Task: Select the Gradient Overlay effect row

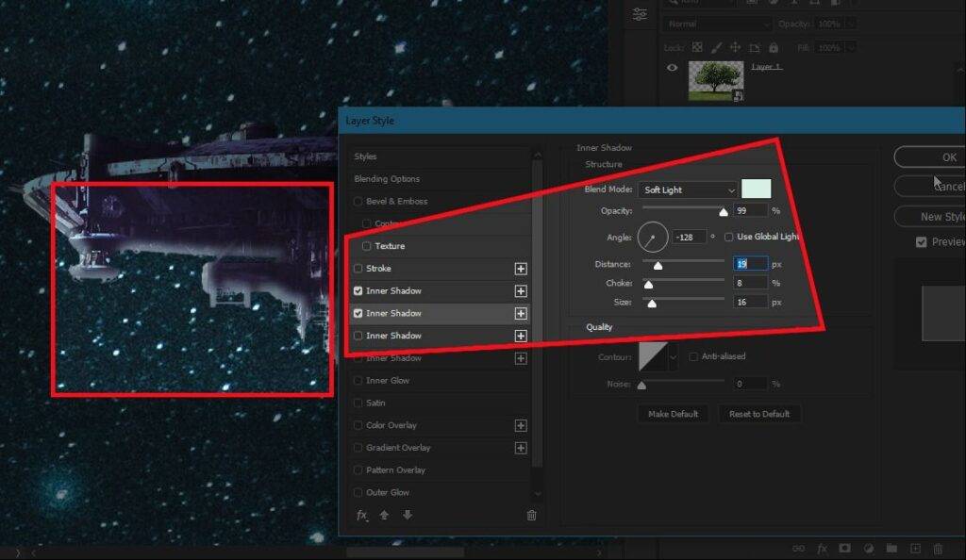Action: (x=440, y=448)
